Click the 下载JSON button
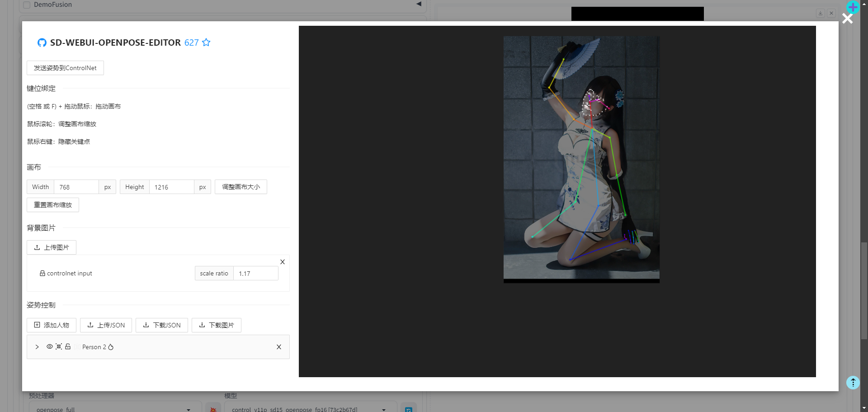 pos(162,325)
